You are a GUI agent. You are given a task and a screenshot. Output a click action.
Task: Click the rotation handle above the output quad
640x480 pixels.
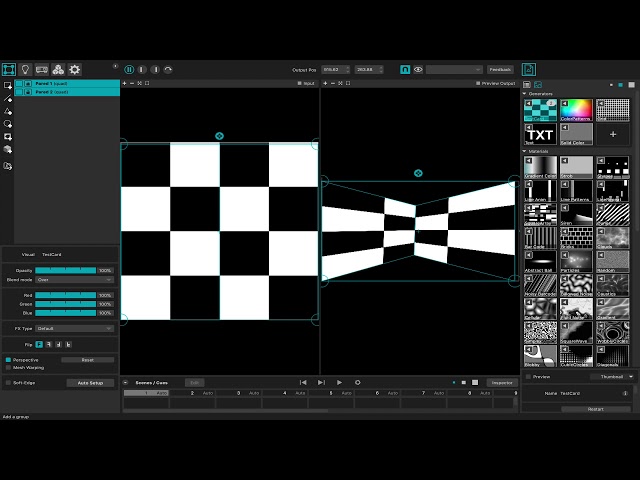coord(418,173)
